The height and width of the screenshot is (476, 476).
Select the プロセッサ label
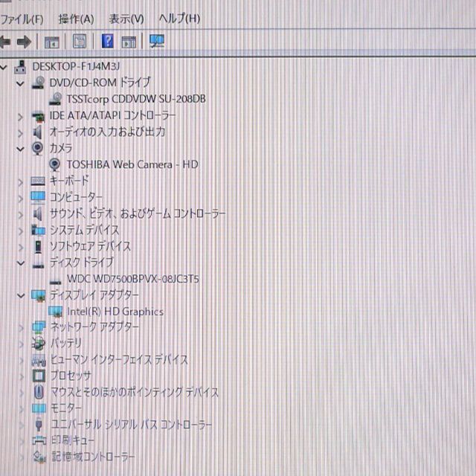click(71, 376)
